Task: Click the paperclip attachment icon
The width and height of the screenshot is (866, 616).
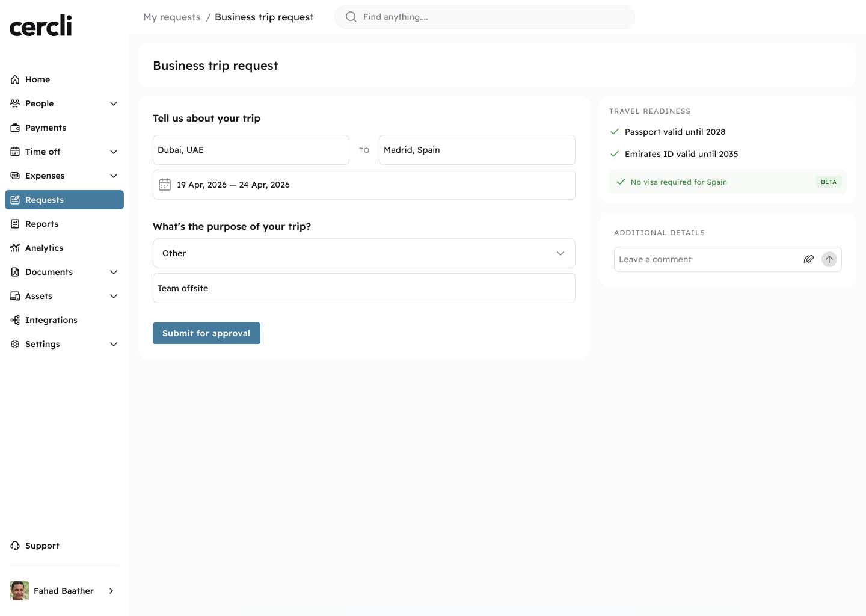Action: coord(809,259)
